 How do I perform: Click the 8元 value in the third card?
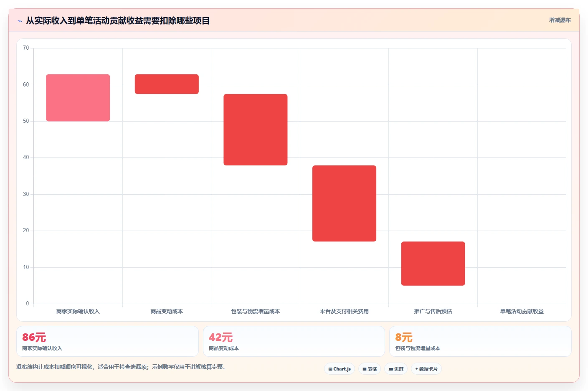pos(404,337)
